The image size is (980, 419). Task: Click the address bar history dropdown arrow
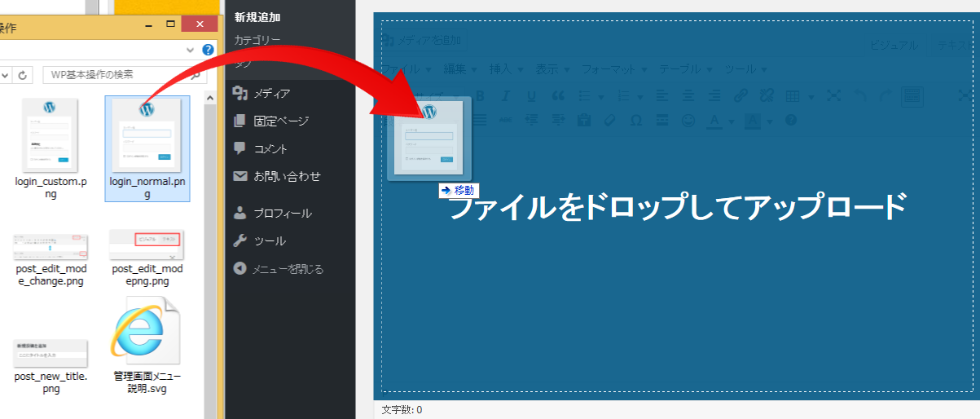click(x=6, y=75)
